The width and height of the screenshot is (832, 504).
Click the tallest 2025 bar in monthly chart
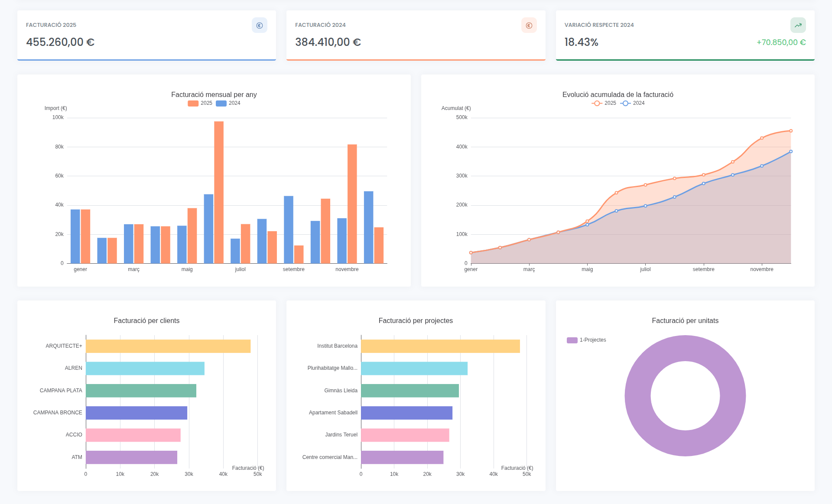coord(219,192)
